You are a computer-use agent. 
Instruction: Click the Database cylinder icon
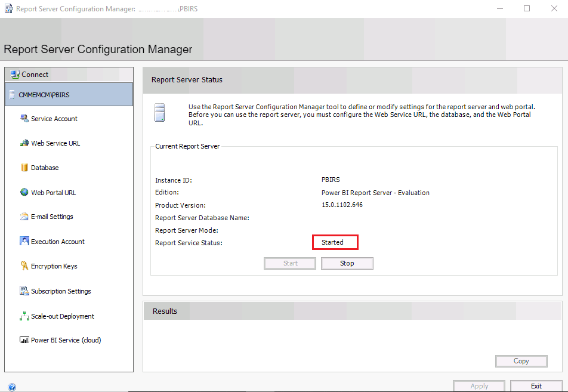[24, 168]
